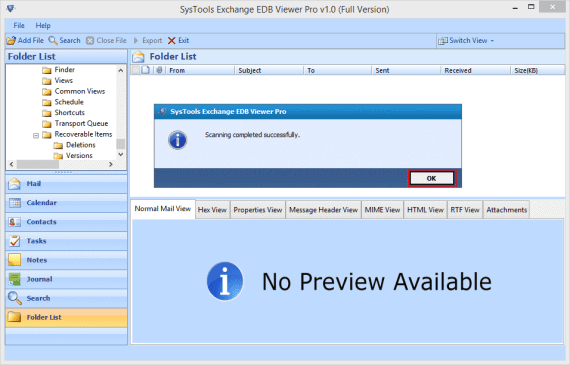Click the horizontal scroll right arrow in the folder tree
This screenshot has height=365, width=570.
(111, 164)
